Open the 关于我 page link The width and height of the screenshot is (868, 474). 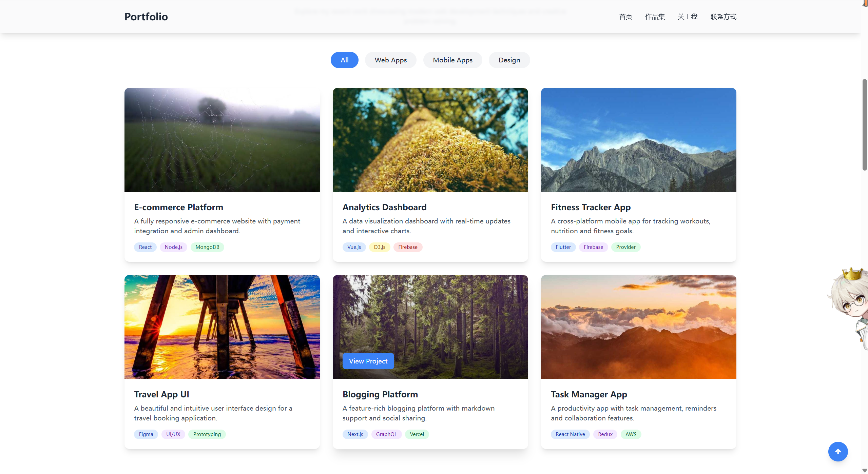pyautogui.click(x=687, y=17)
